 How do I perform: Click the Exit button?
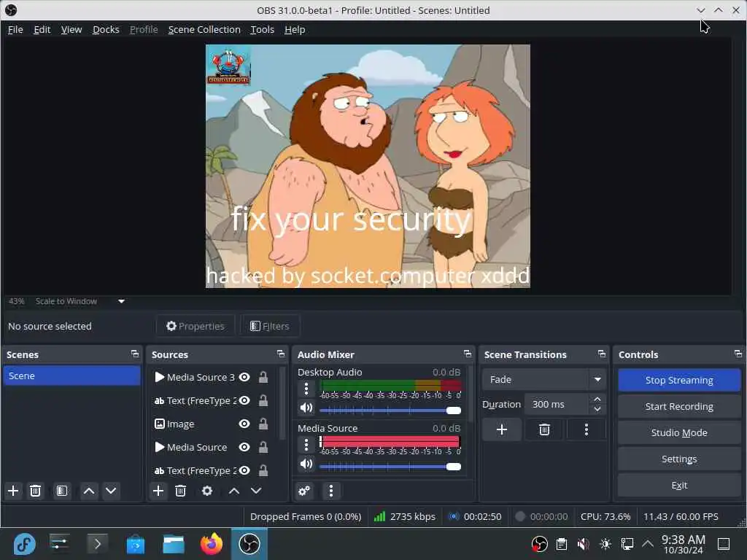(679, 485)
